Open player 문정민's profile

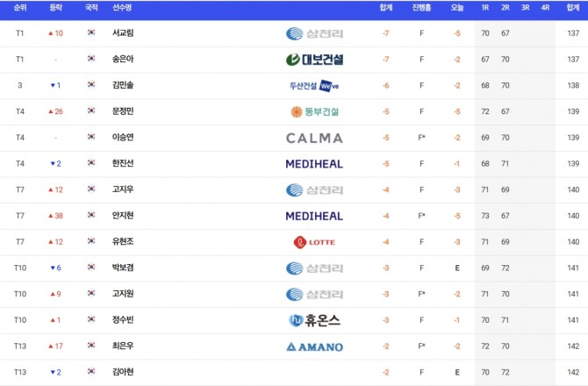coord(123,111)
